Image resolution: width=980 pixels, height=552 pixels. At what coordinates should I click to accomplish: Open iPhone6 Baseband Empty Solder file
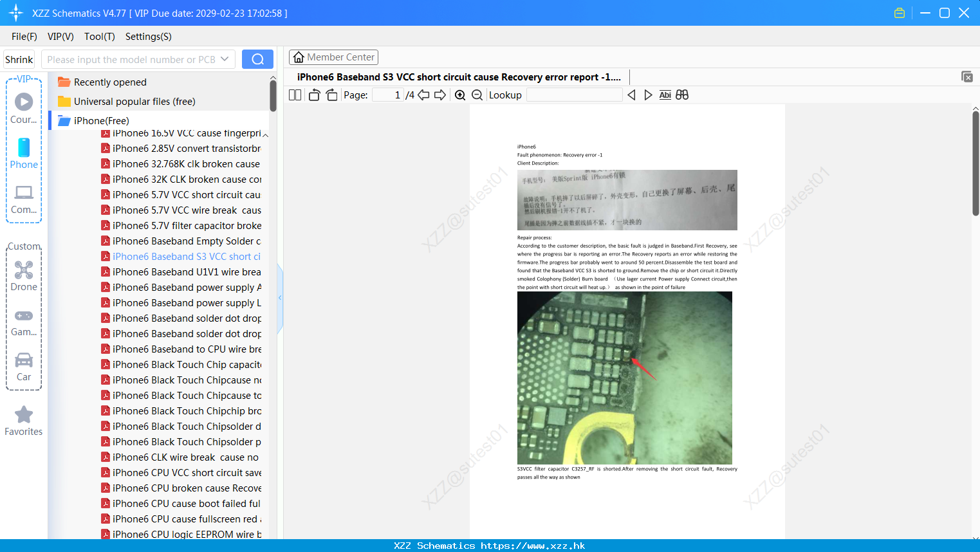coord(181,241)
